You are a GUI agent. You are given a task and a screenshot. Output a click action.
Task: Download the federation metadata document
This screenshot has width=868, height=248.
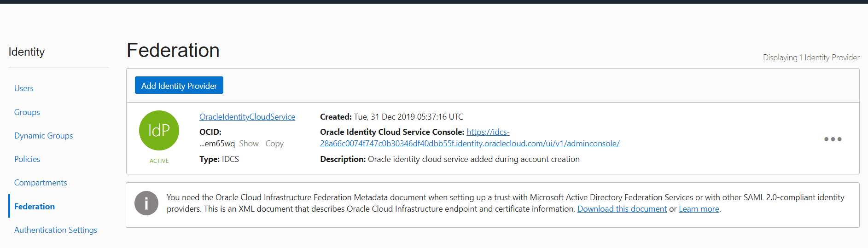(x=622, y=209)
